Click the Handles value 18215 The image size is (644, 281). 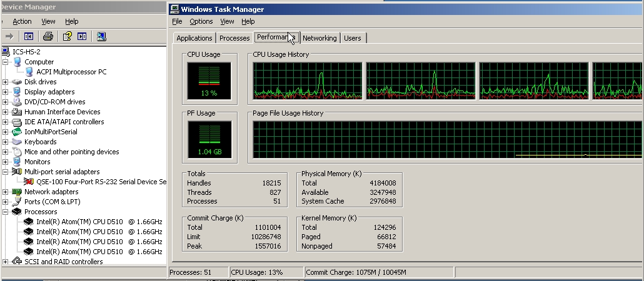pyautogui.click(x=271, y=183)
